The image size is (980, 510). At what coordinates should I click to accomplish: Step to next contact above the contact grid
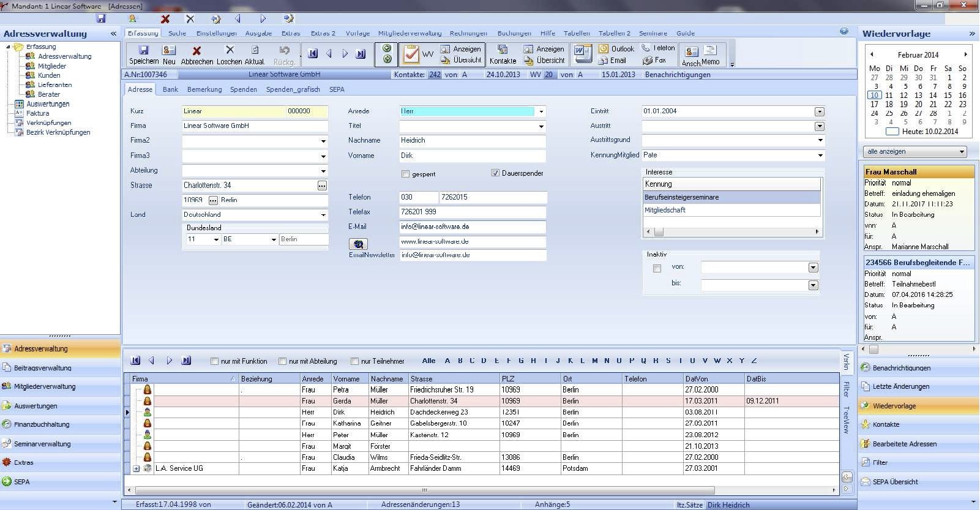pos(170,361)
